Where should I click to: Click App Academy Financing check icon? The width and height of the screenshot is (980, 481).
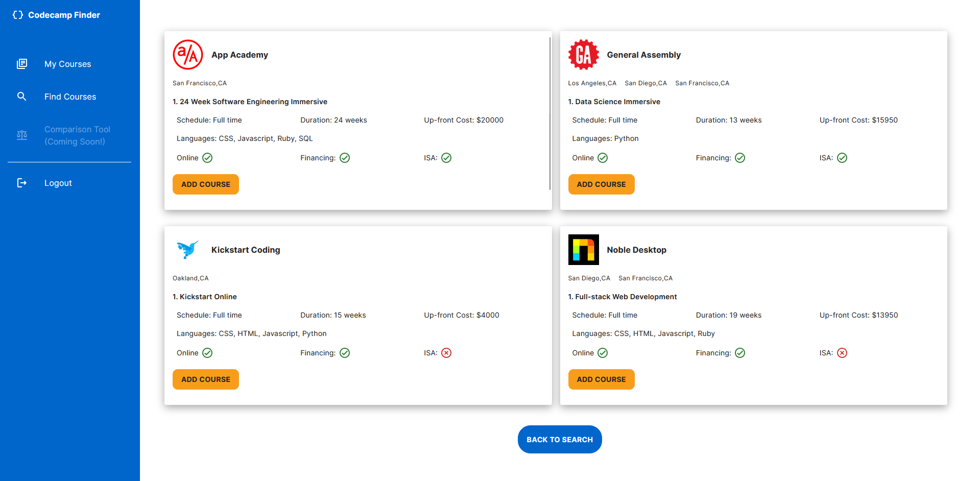point(345,158)
